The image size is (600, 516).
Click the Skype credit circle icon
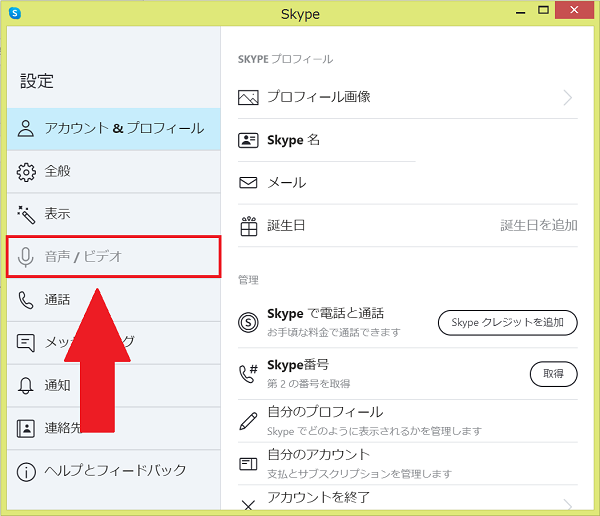(248, 323)
